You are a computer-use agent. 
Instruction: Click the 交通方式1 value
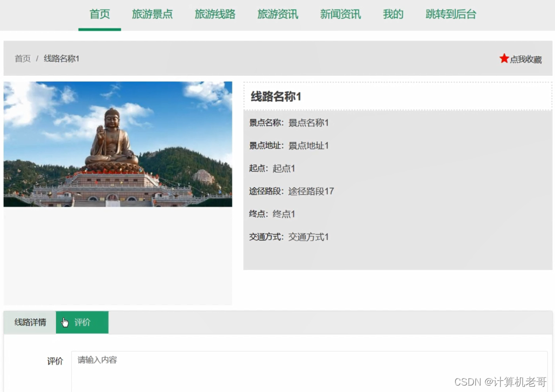[x=308, y=237]
